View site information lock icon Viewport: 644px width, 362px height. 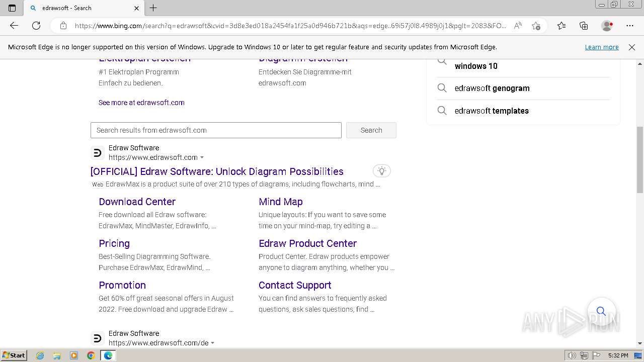pyautogui.click(x=63, y=26)
